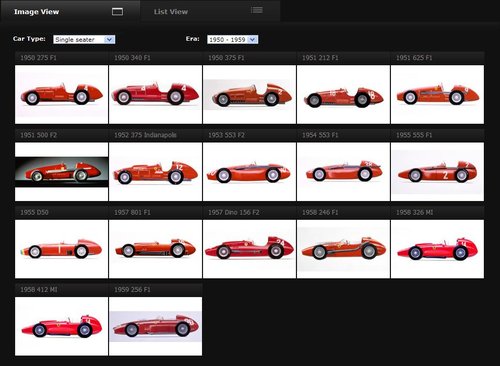500x366 pixels.
Task: Select the 1952 375 Indianapolis car image
Action: click(x=155, y=172)
